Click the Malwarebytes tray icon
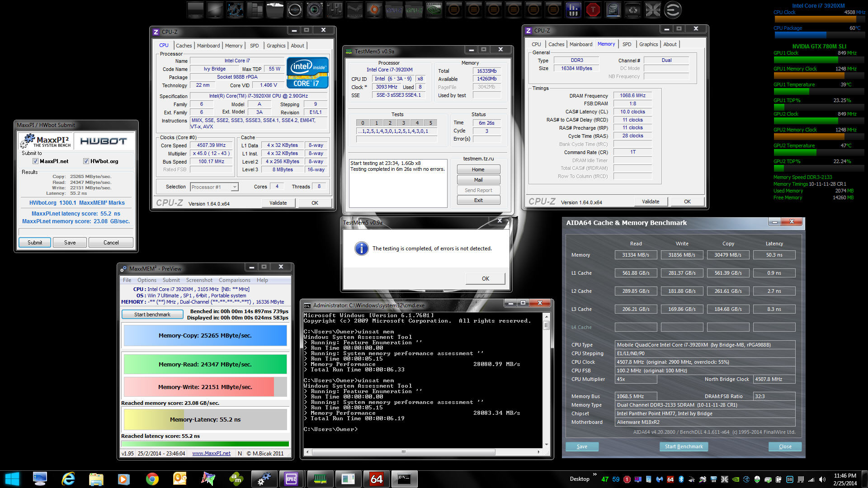 [660, 479]
